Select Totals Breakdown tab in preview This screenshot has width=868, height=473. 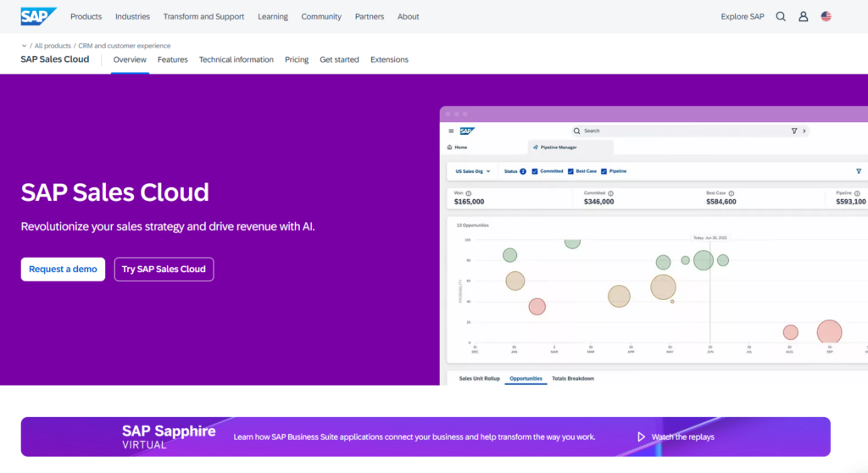573,379
